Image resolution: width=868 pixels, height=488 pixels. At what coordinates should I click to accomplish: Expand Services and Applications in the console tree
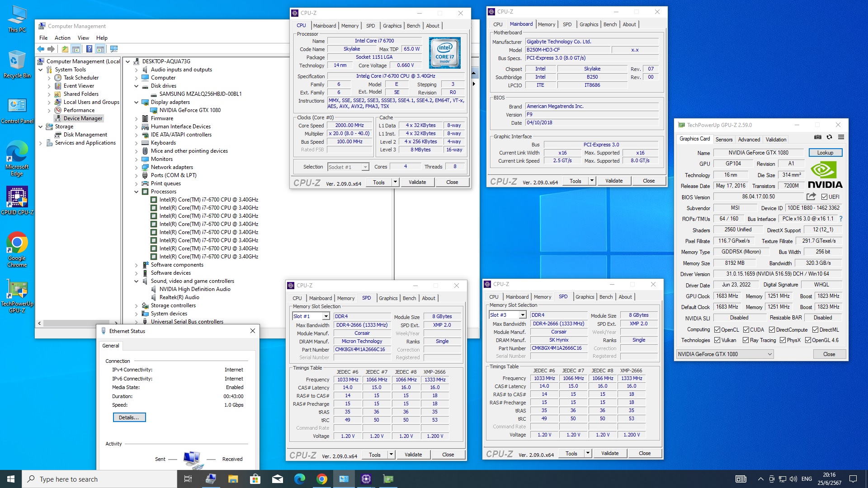click(41, 143)
